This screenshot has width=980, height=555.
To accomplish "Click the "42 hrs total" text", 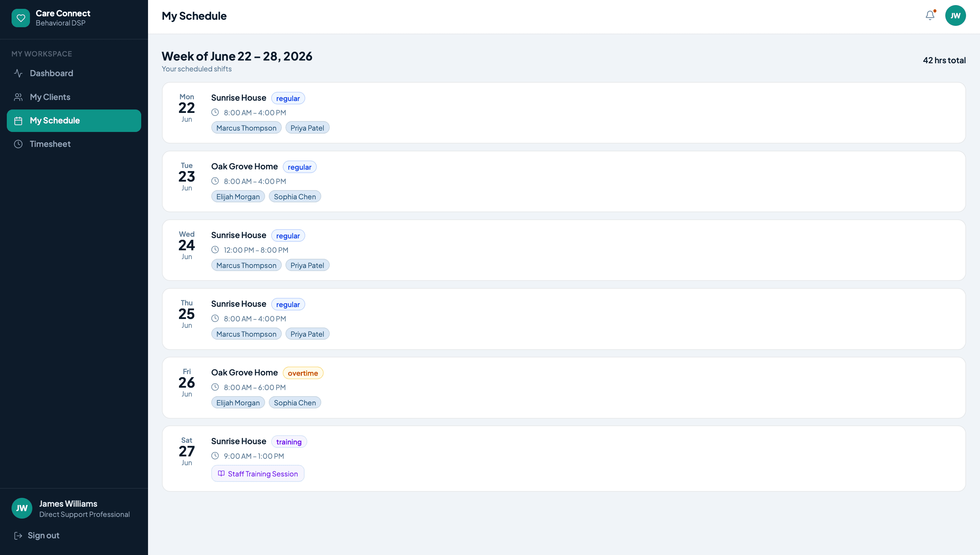I will (x=944, y=60).
